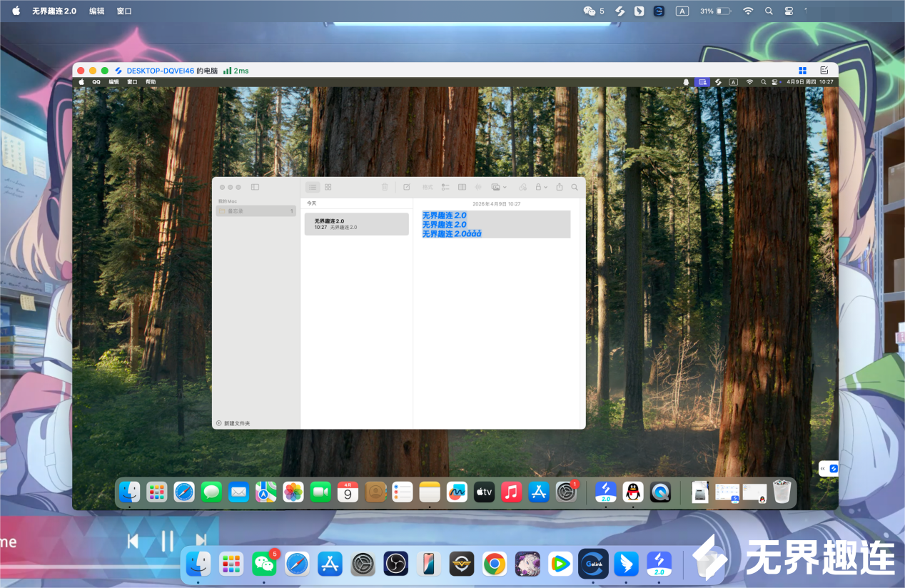
Task: Switch Notes to list view
Action: [x=313, y=187]
